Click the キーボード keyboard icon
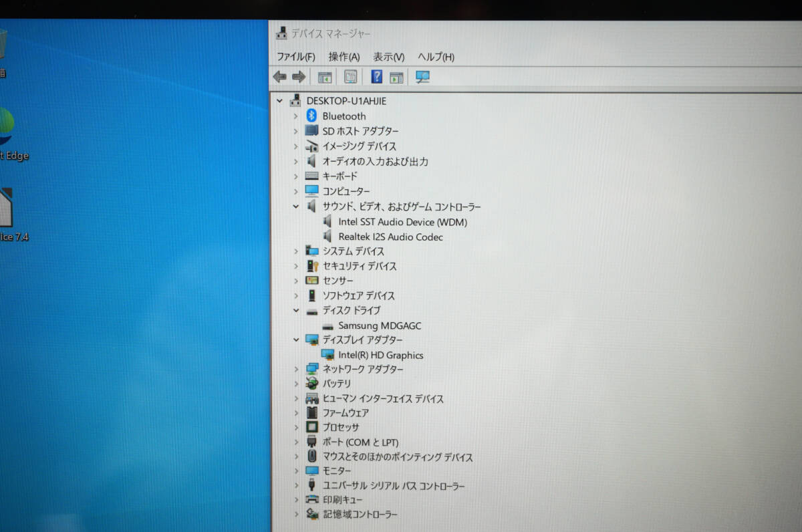The image size is (802, 532). 311,176
